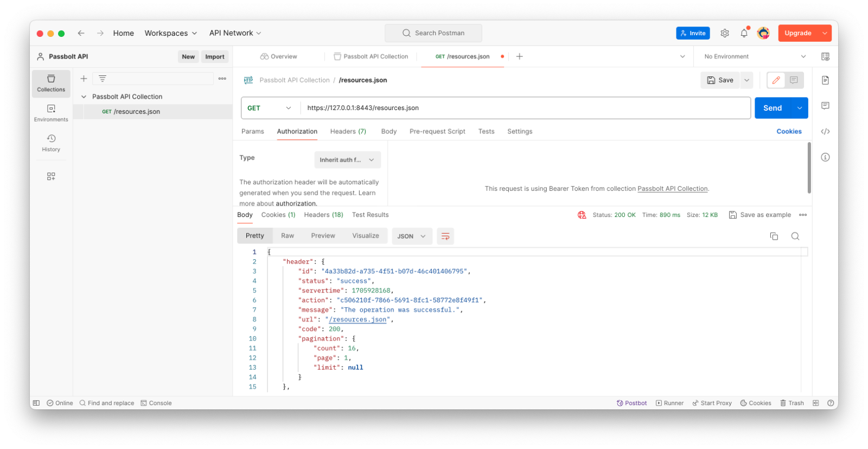Open the notifications bell
Image resolution: width=868 pixels, height=449 pixels.
point(744,33)
